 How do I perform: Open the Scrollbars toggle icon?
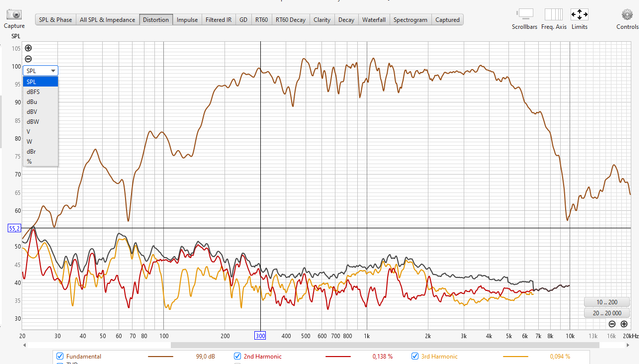point(524,14)
